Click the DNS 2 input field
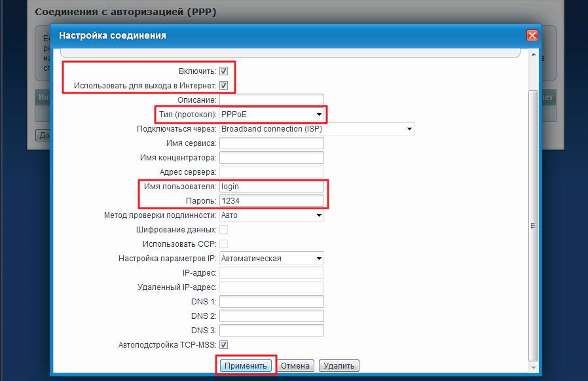Image resolution: width=588 pixels, height=381 pixels. point(272,316)
